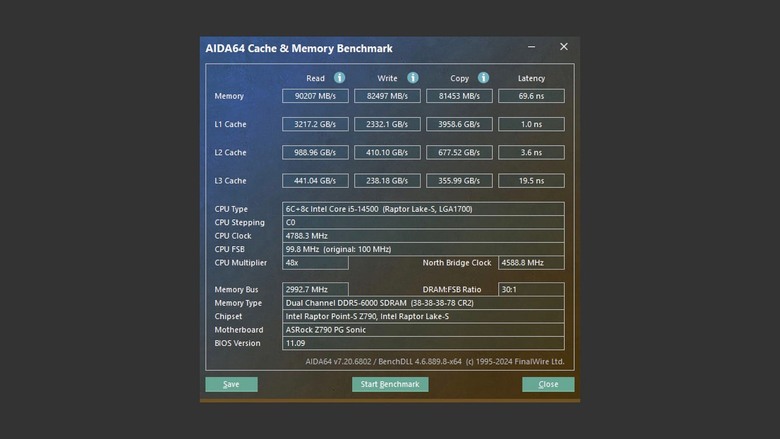
Task: Click the Latency column header
Action: point(531,78)
